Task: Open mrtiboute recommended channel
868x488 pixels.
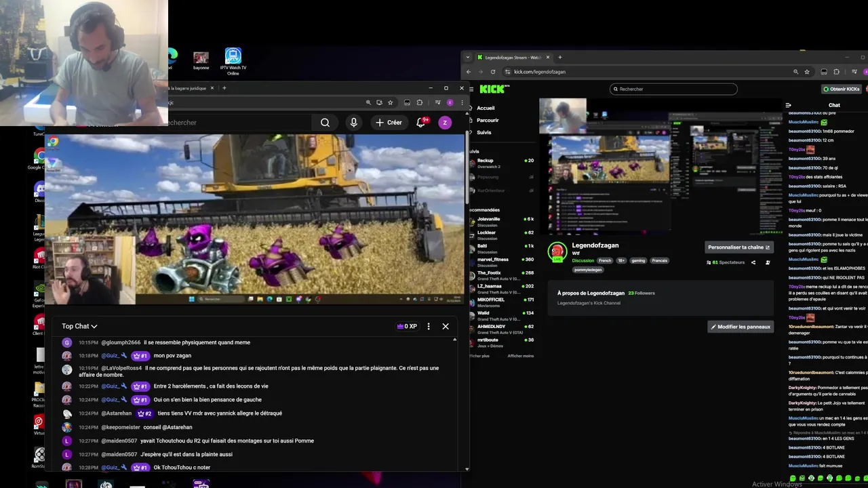Action: (x=502, y=342)
